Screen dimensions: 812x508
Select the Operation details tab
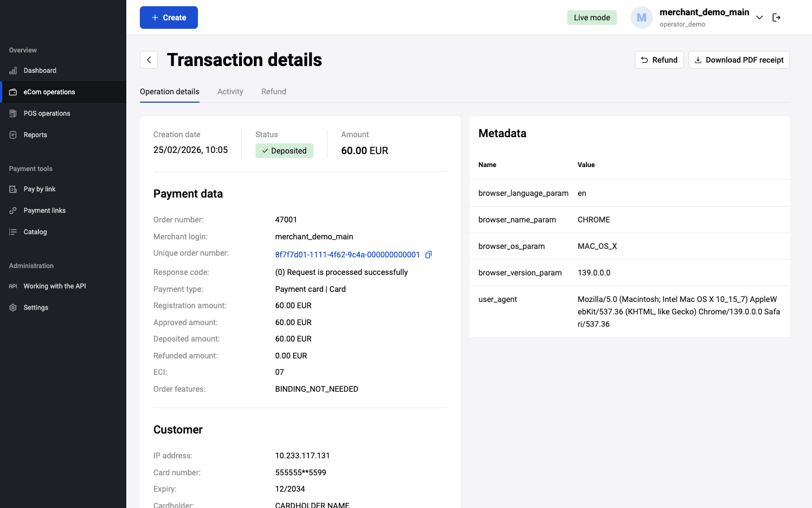(170, 91)
